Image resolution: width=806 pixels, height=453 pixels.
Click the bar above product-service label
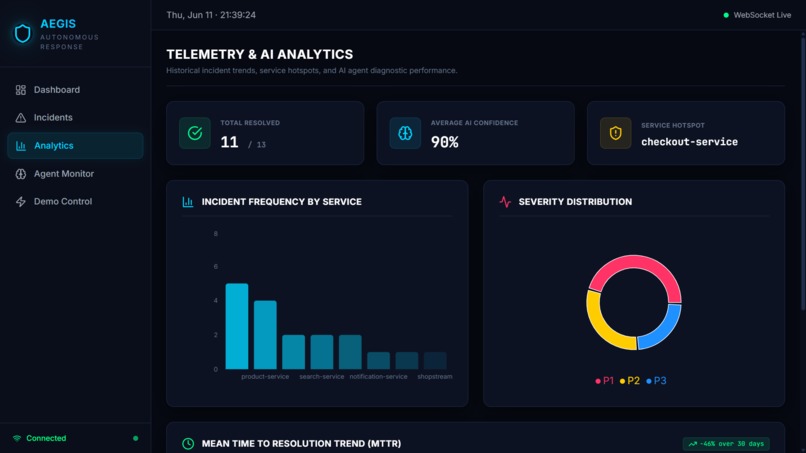tap(265, 335)
